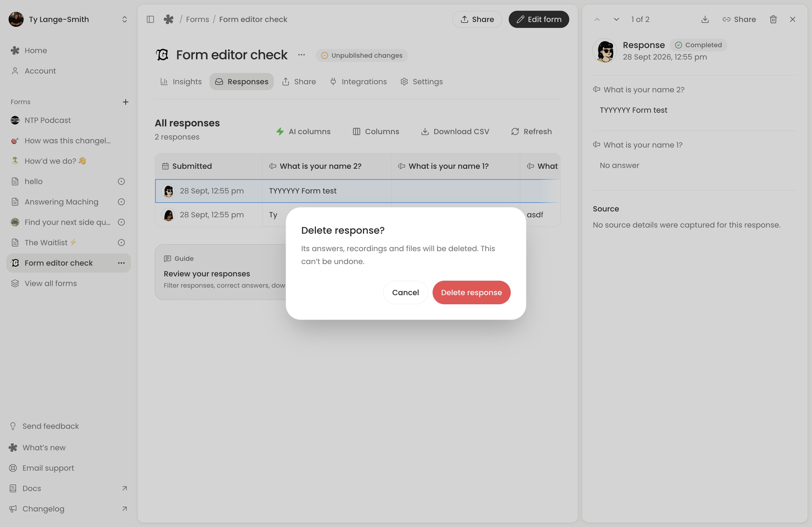Cancel the delete response dialog
This screenshot has width=812, height=527.
(x=405, y=292)
